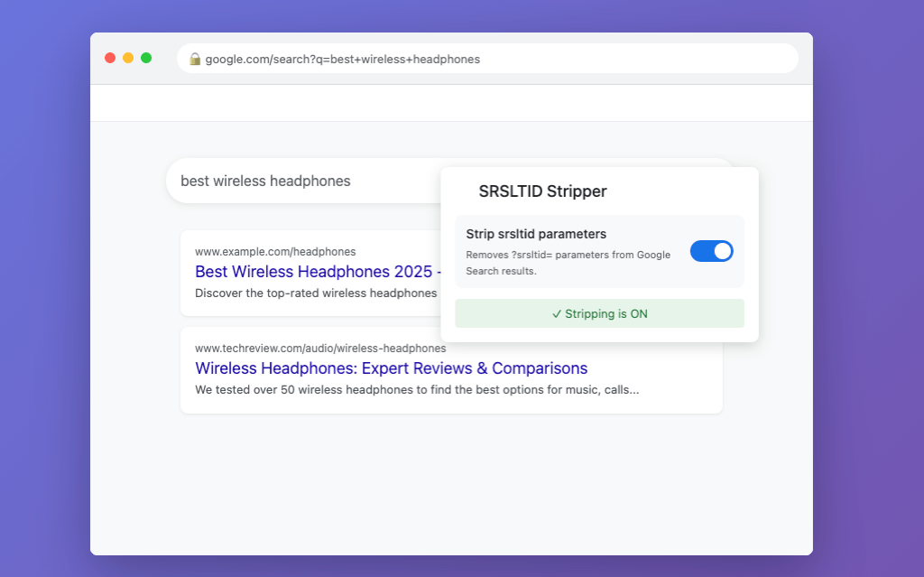Click the second search result snippet text
This screenshot has height=577, width=924.
[x=418, y=389]
